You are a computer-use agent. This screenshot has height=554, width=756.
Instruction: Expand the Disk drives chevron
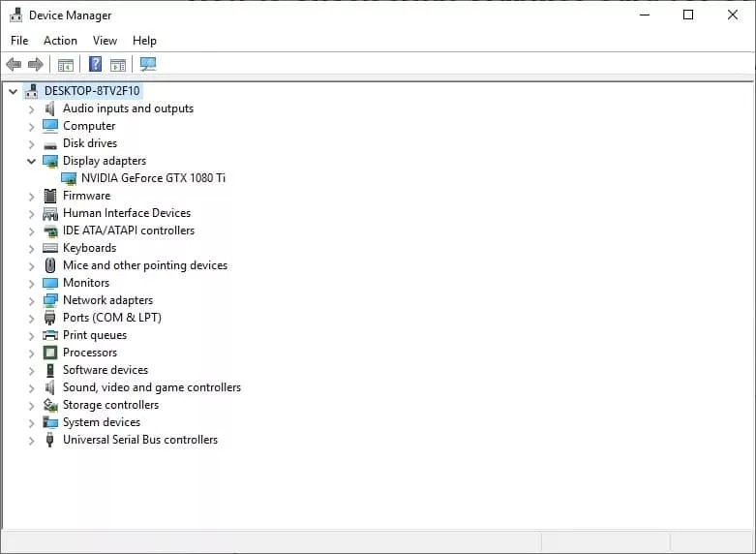[x=31, y=144]
